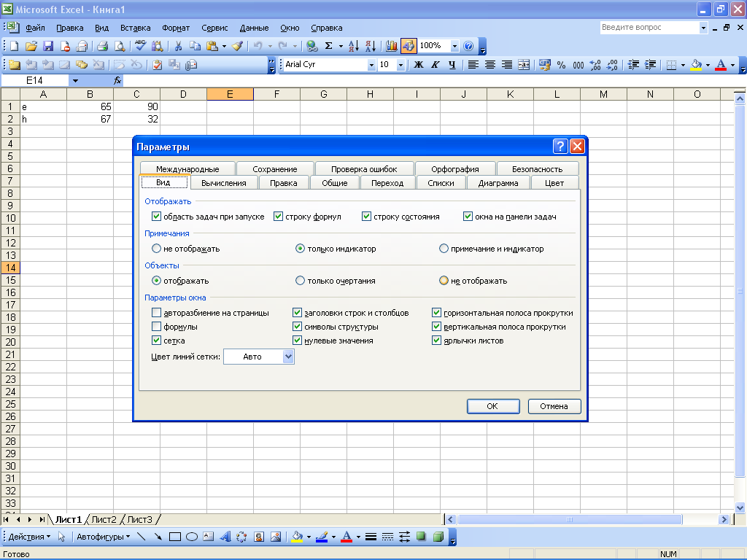Click the AutoSum sigma icon

click(328, 46)
